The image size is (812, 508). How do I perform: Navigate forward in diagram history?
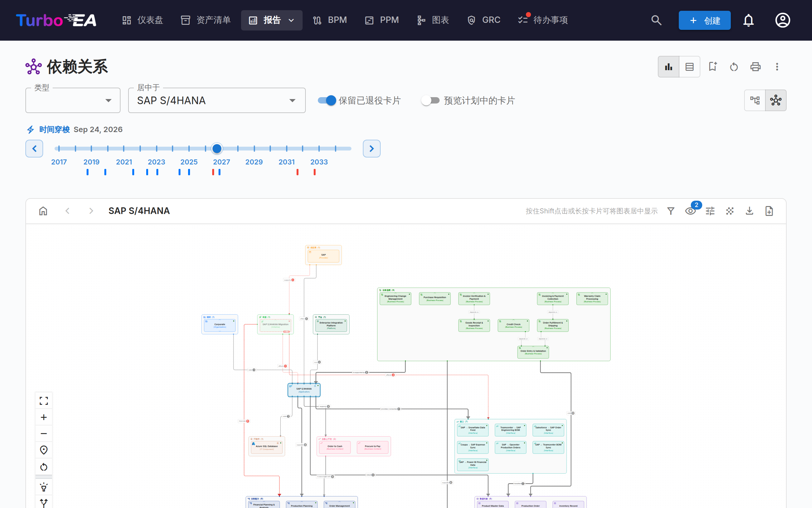pos(91,211)
